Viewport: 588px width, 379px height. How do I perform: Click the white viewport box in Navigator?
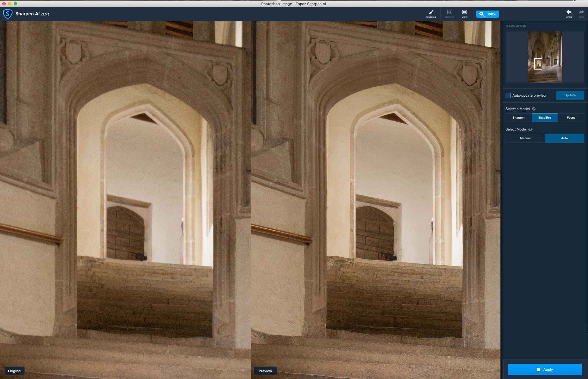(538, 64)
